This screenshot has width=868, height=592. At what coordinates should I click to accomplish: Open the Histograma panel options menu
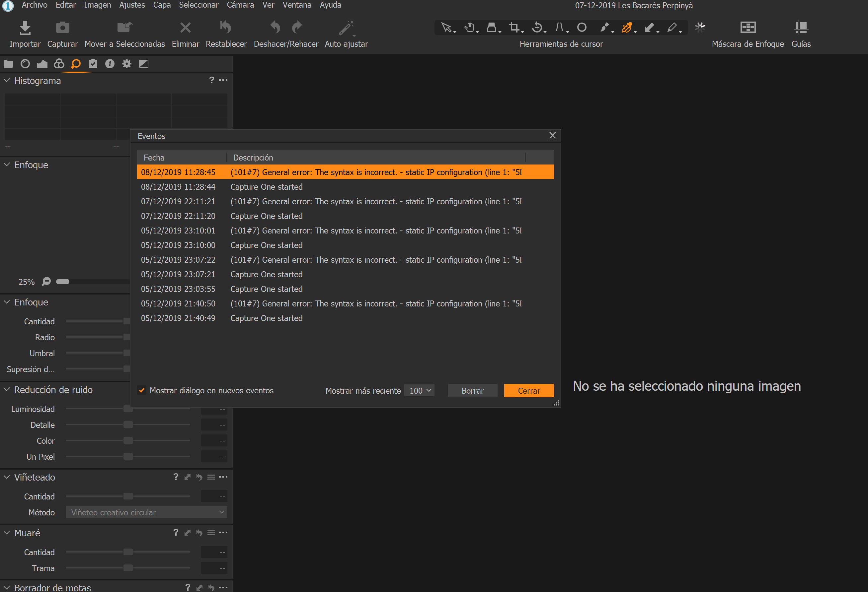click(223, 80)
